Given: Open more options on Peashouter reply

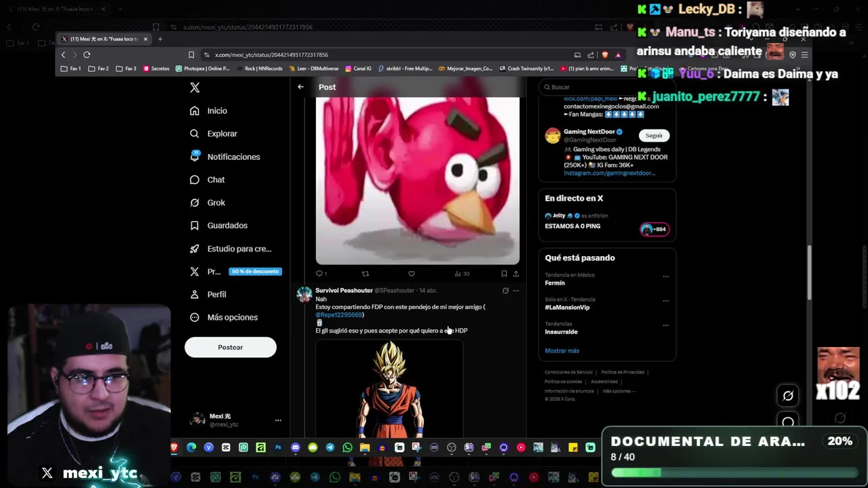Looking at the screenshot, I should pyautogui.click(x=516, y=291).
